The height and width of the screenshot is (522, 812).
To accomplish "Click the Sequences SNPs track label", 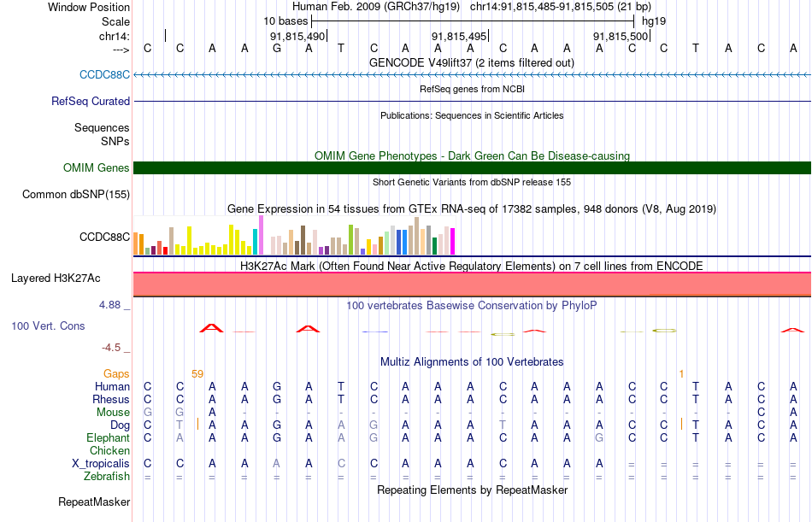I will (102, 134).
